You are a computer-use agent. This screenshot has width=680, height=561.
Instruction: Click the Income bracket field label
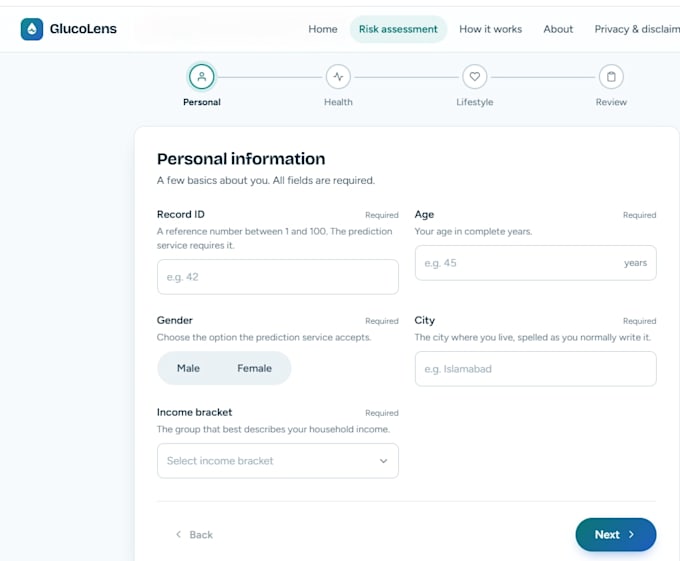[x=194, y=412]
